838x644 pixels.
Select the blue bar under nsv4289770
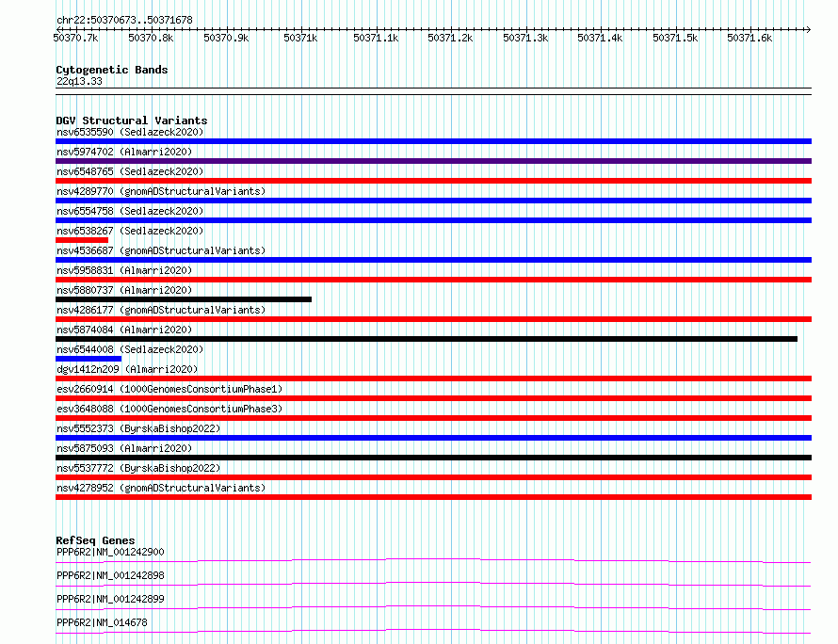pyautogui.click(x=433, y=201)
